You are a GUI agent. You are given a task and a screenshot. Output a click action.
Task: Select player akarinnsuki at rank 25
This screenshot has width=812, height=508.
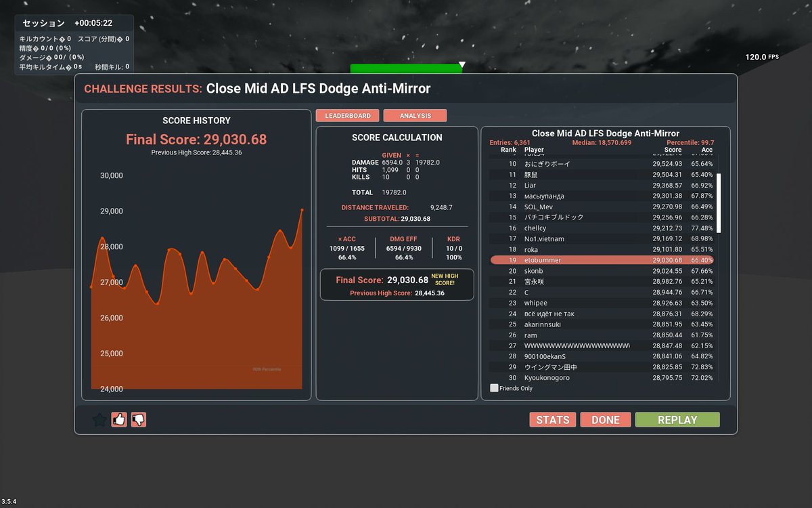coord(602,324)
